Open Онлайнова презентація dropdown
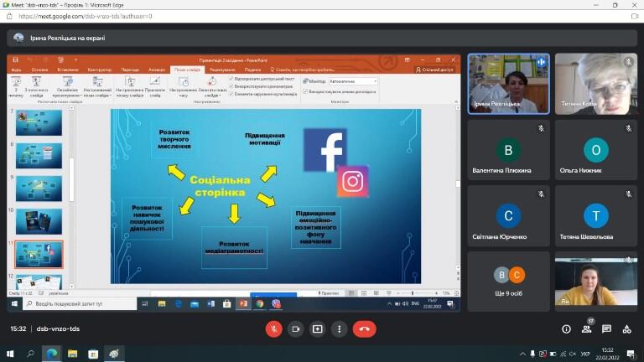This screenshot has height=362, width=644. click(x=67, y=86)
